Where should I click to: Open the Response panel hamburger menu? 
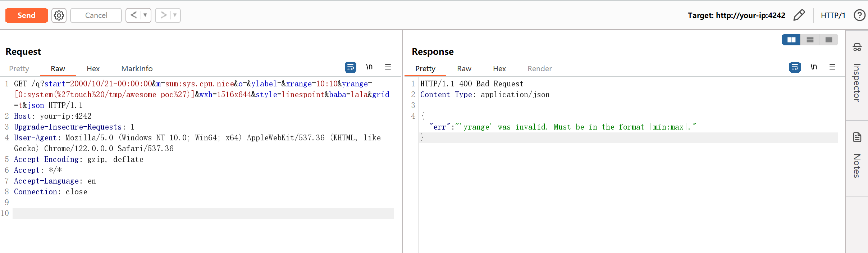click(832, 67)
